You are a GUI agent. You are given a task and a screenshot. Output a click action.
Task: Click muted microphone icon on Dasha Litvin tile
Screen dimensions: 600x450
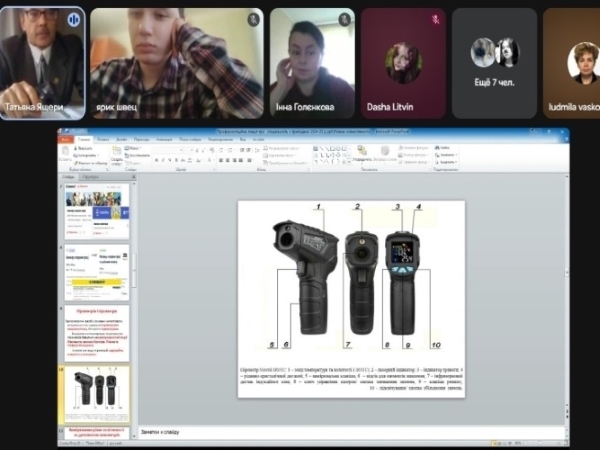click(436, 19)
